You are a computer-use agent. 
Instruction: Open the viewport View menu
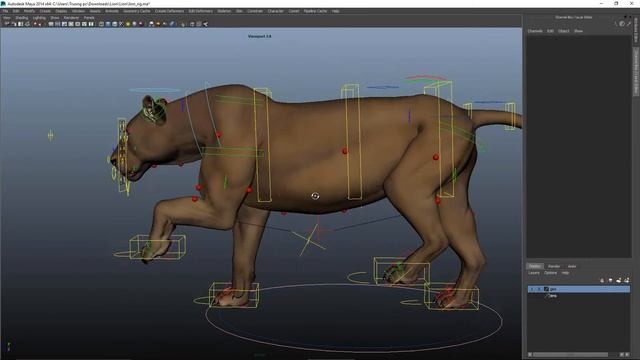[x=7, y=18]
